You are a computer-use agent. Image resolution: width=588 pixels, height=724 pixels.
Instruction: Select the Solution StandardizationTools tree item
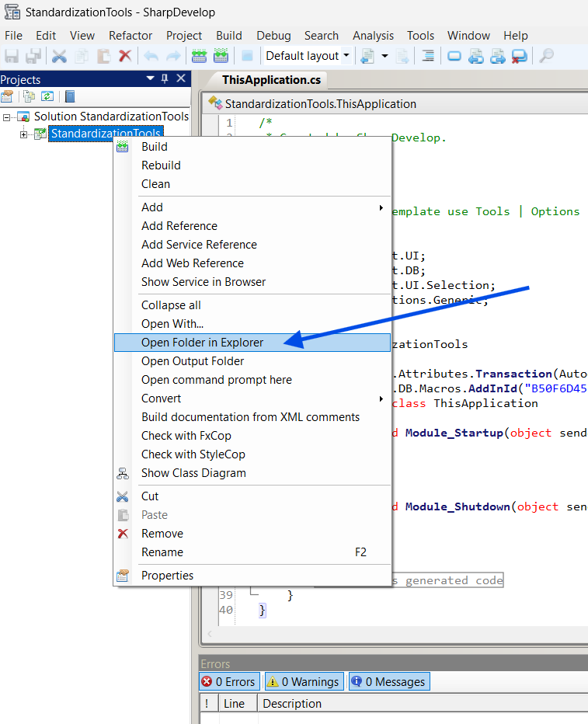point(111,117)
